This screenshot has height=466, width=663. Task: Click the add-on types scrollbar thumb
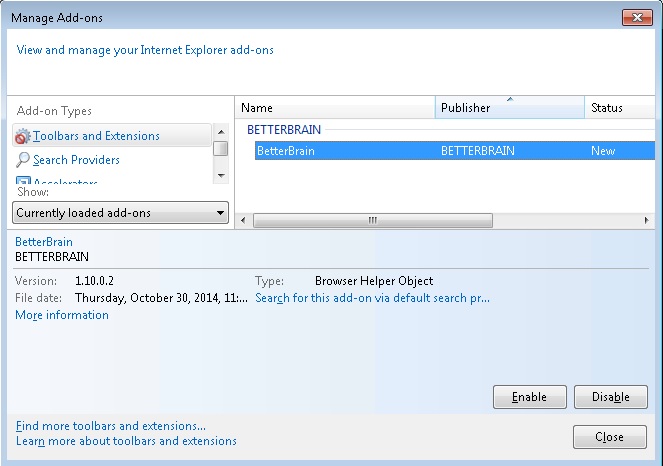coord(221,148)
